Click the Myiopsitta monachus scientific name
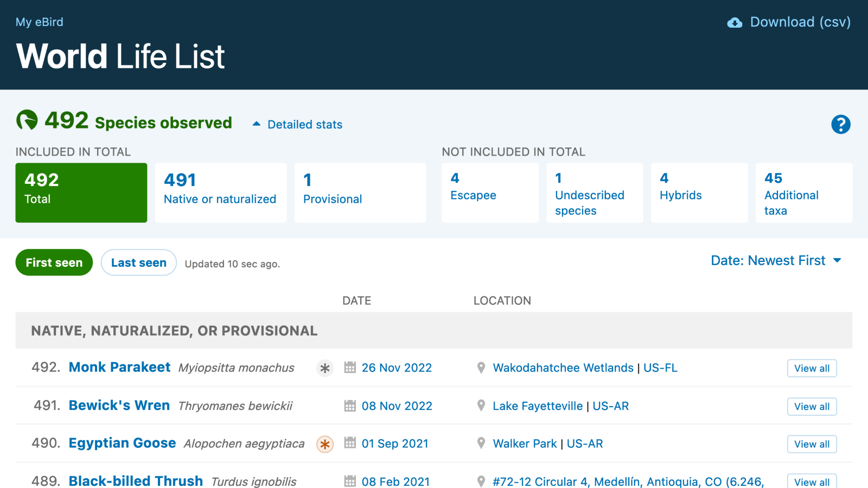Image resolution: width=868 pixels, height=488 pixels. [237, 368]
